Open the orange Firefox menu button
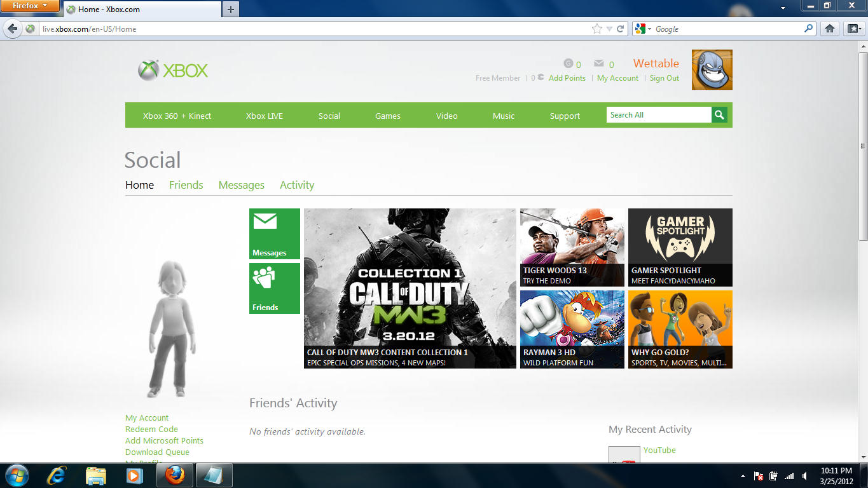The image size is (868, 488). tap(30, 6)
